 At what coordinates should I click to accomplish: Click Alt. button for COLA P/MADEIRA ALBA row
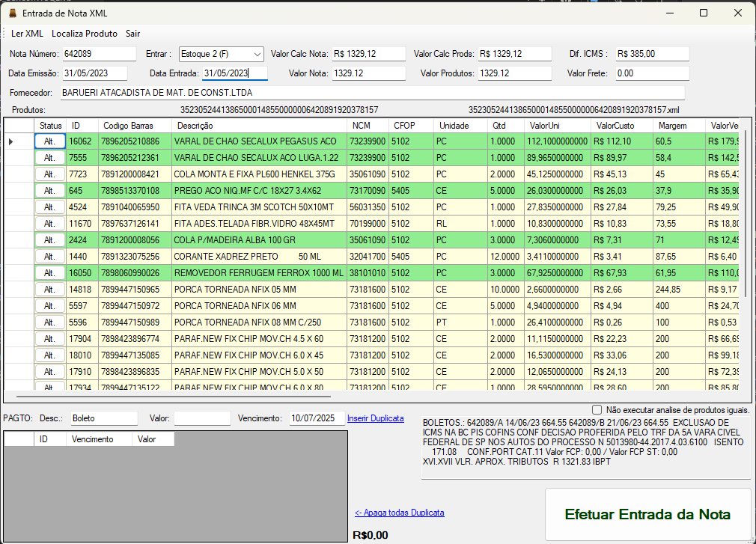pyautogui.click(x=50, y=240)
